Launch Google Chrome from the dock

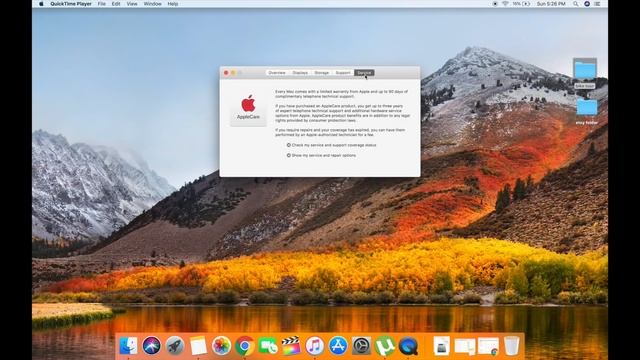coord(244,346)
